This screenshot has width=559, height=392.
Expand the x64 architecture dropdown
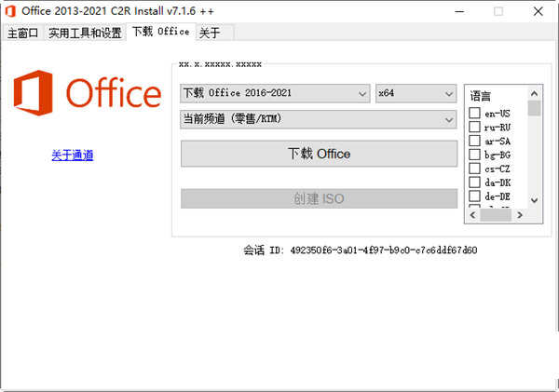pyautogui.click(x=415, y=93)
